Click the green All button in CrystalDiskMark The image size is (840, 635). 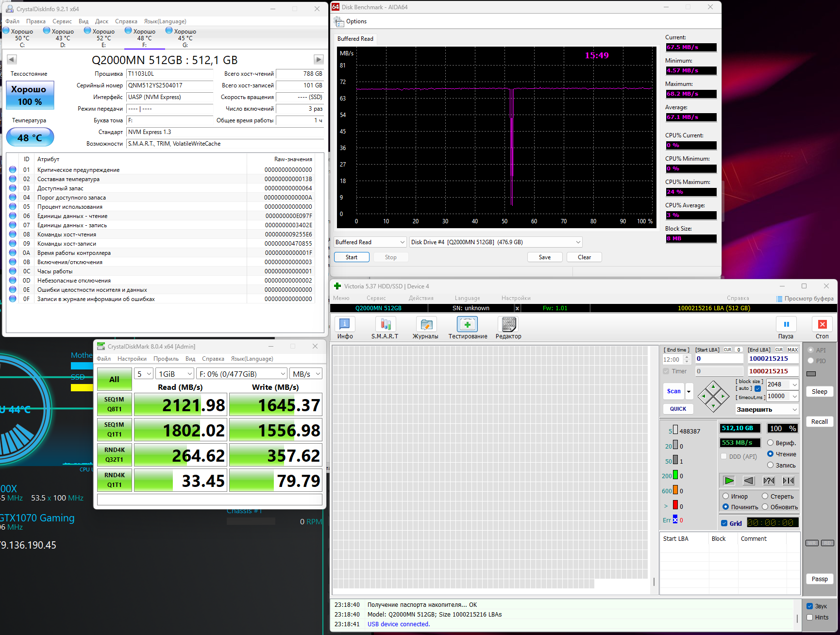115,379
